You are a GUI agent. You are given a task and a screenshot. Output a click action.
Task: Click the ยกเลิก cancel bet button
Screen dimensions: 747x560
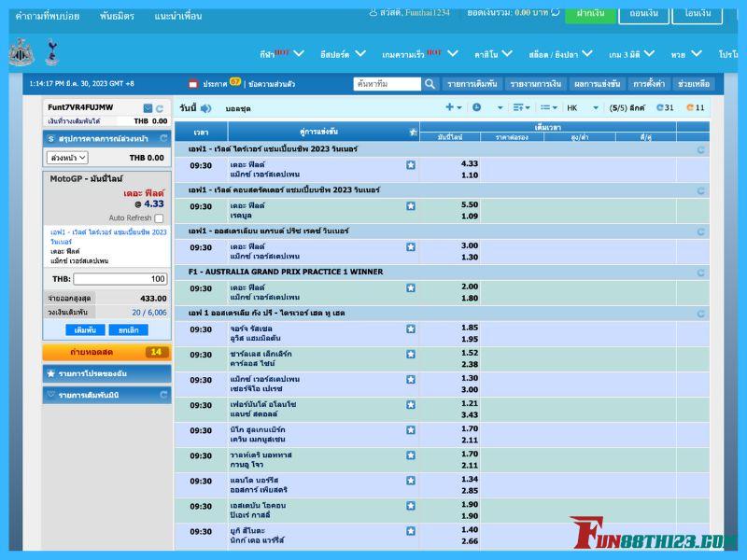128,330
